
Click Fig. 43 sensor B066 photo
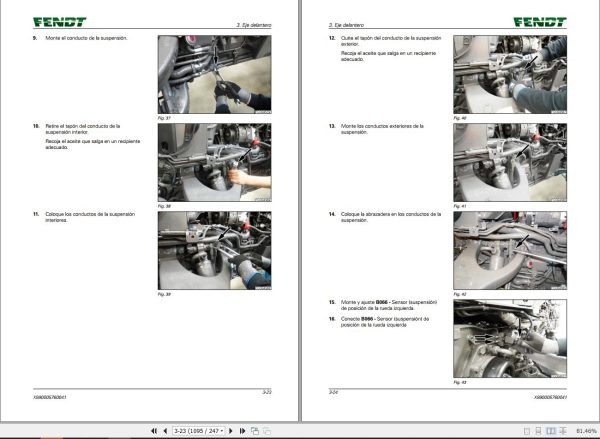coord(510,338)
